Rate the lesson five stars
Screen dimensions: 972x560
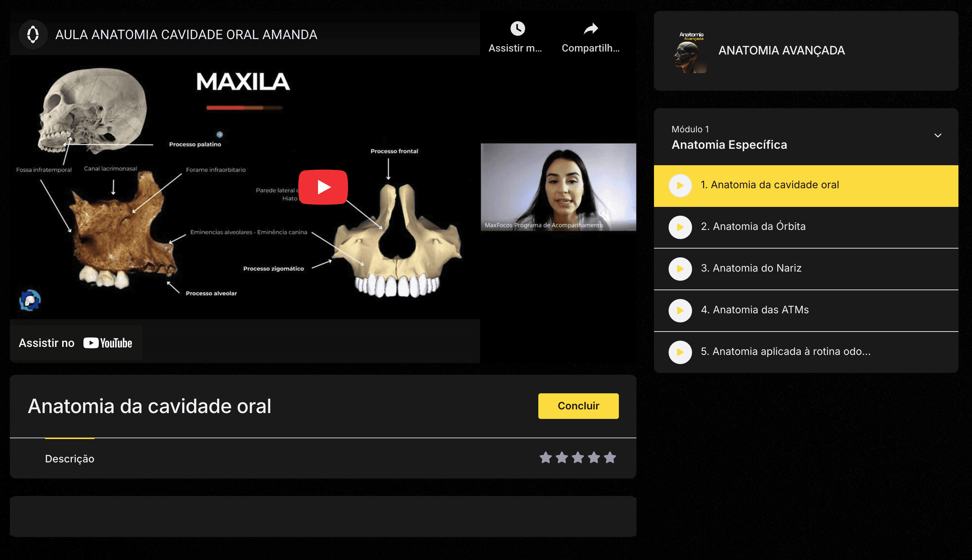click(610, 458)
